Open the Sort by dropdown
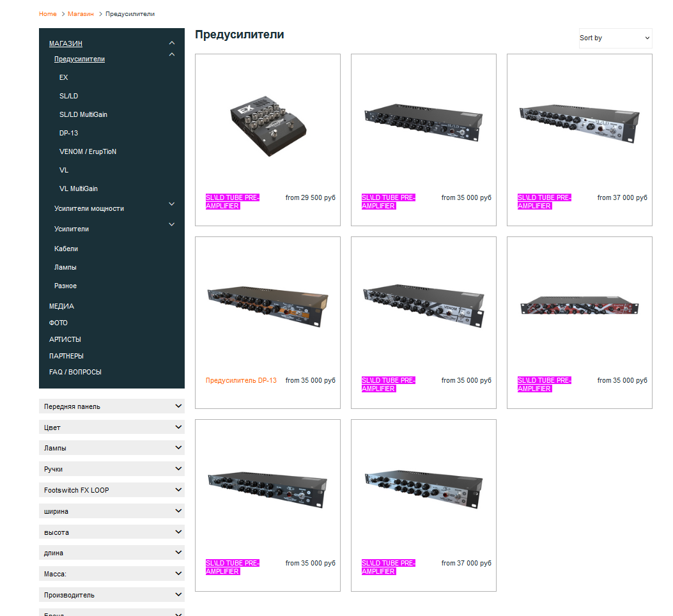Screen dimensions: 673x616 click(x=615, y=38)
